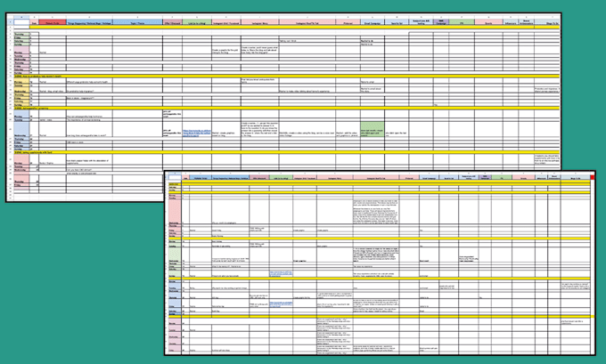Select 'Blogs To Do' header in front spreadsheet
606x364 pixels.
[576, 178]
